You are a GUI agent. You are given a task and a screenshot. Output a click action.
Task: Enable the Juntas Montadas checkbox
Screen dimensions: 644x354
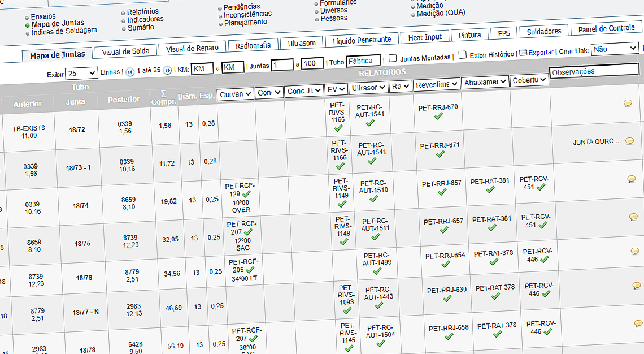tap(393, 58)
